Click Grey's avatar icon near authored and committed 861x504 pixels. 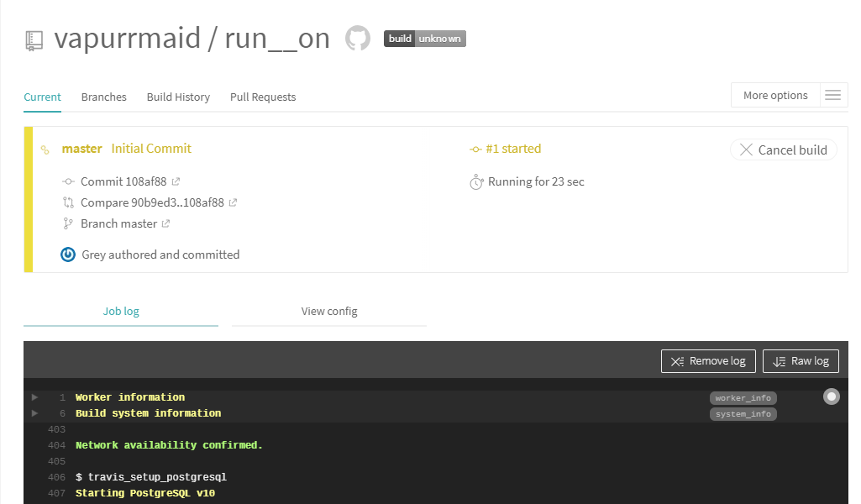tap(67, 254)
